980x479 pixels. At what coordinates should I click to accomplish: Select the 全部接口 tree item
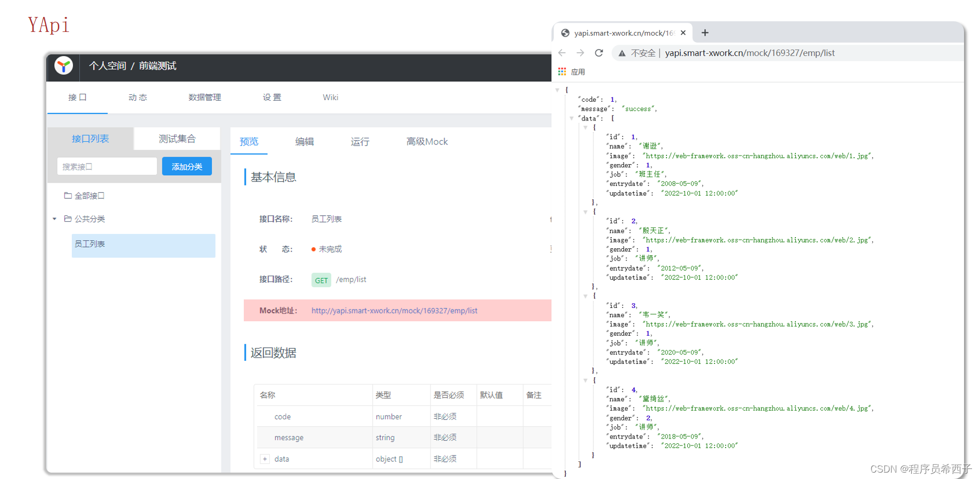(89, 196)
